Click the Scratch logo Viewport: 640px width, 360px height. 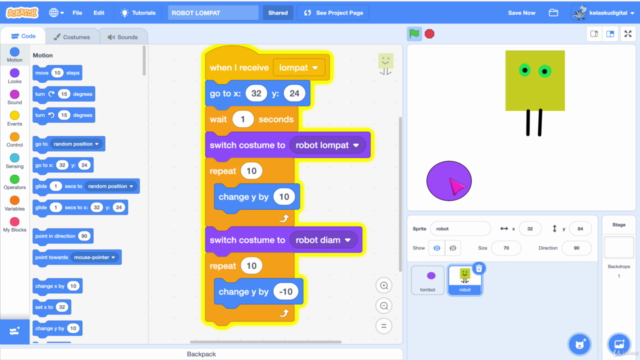coord(22,13)
